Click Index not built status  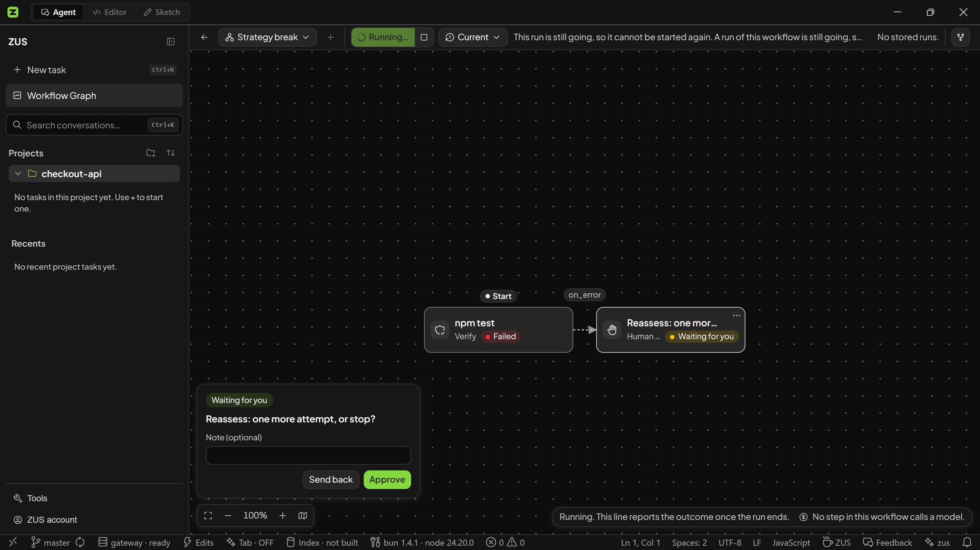[322, 542]
